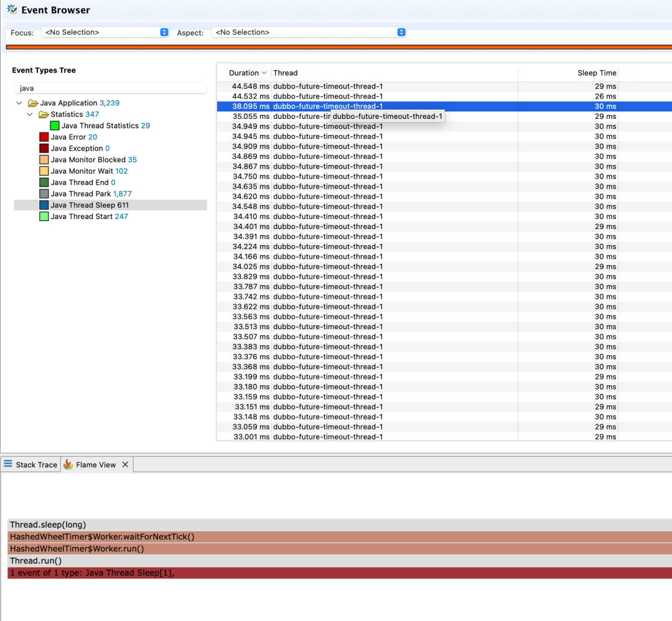The image size is (672, 621).
Task: Click the event types filter field
Action: (111, 88)
